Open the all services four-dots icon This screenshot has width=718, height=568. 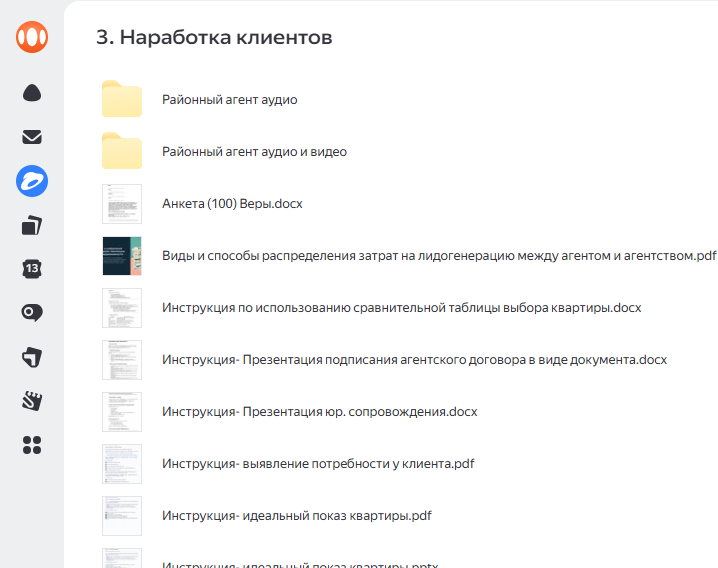(32, 445)
